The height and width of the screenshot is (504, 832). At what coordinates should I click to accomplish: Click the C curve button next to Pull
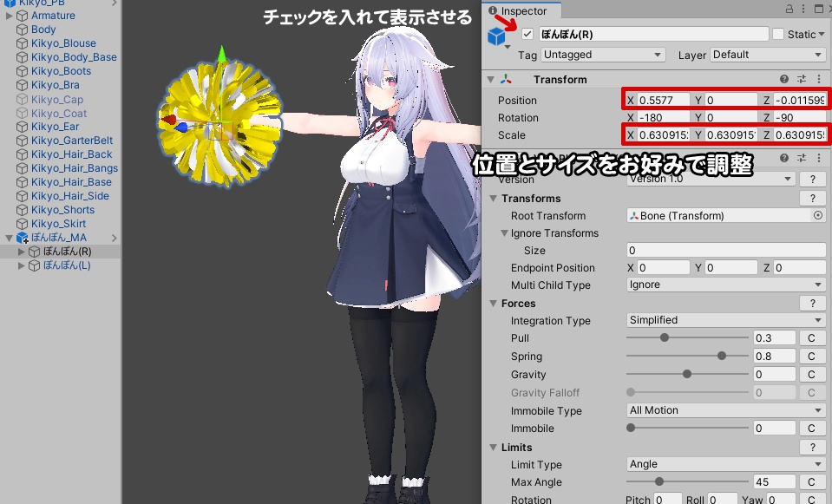coord(812,337)
